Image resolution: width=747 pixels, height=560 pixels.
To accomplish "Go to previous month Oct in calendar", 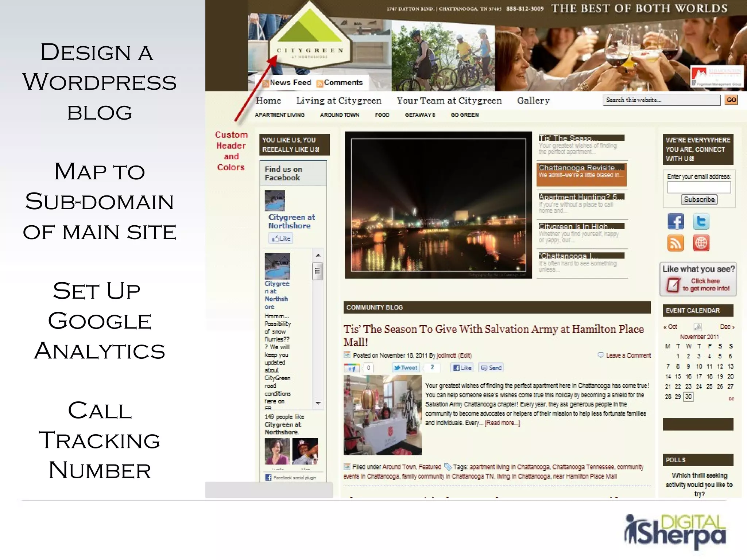I will 671,327.
